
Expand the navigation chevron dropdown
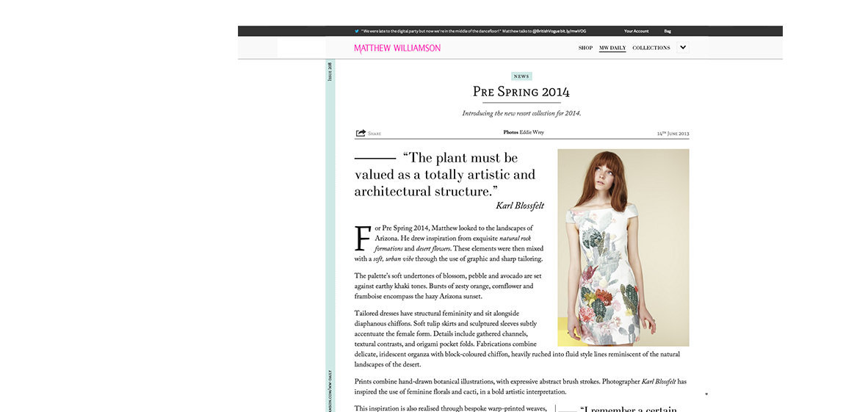[683, 48]
